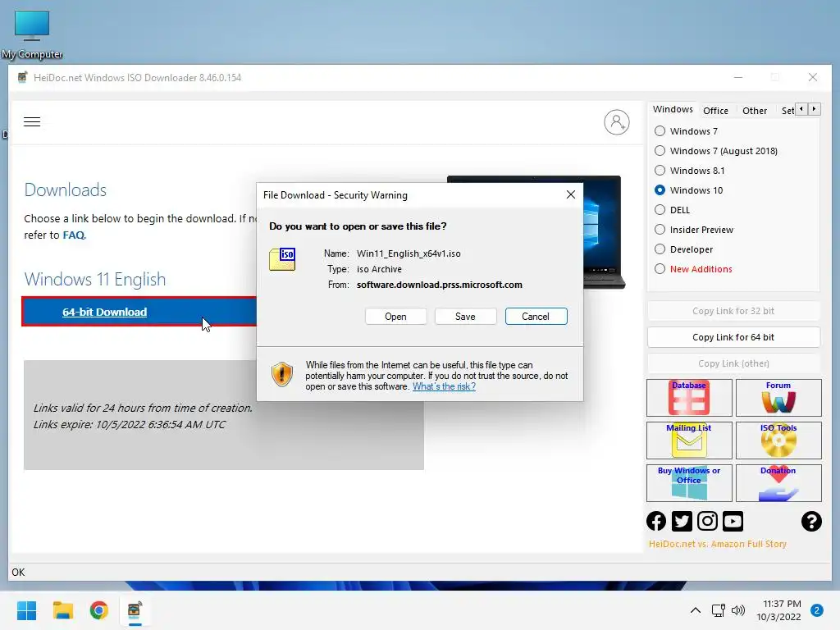The width and height of the screenshot is (840, 630).
Task: Select the Insider Preview radio button
Action: tap(660, 230)
